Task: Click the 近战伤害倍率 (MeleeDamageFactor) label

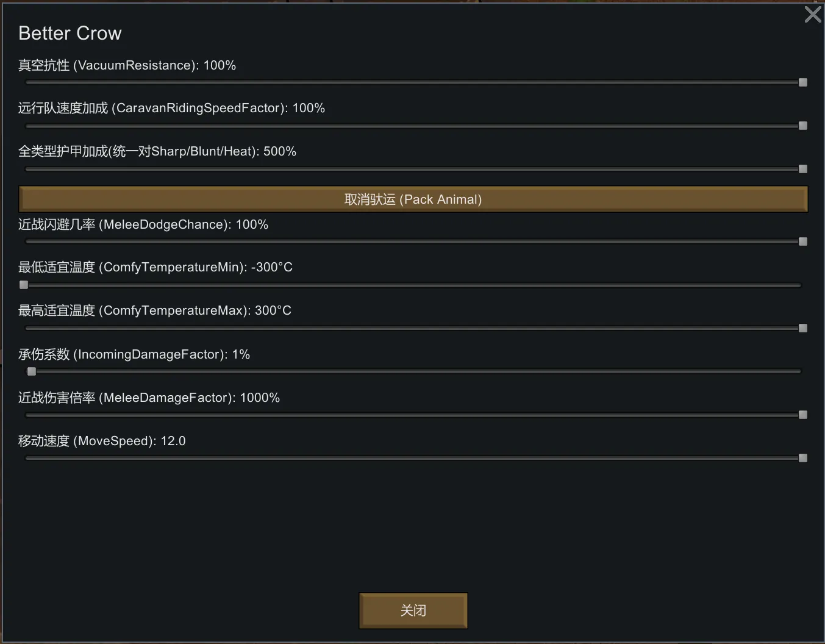Action: (x=149, y=398)
